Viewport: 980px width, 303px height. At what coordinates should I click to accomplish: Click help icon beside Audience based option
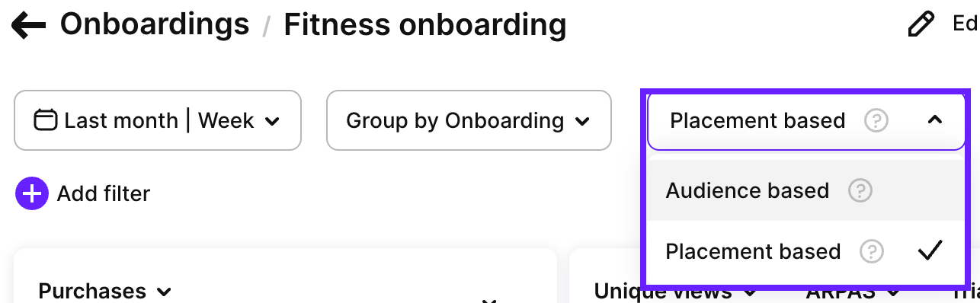coord(860,190)
